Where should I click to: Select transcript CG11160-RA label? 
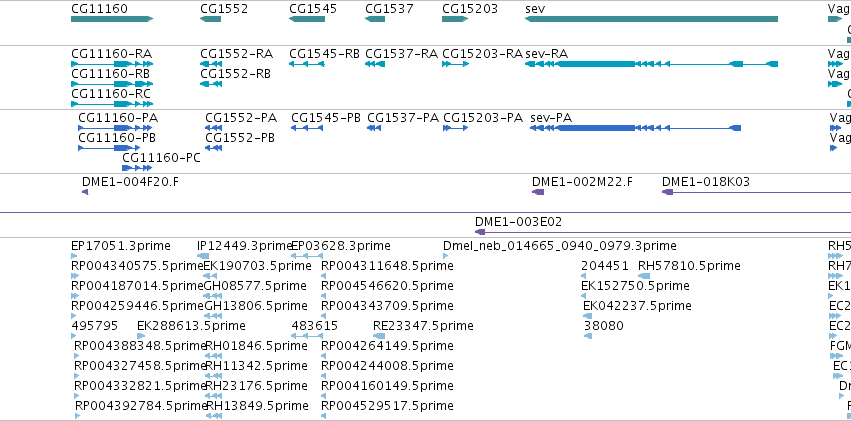click(112, 54)
